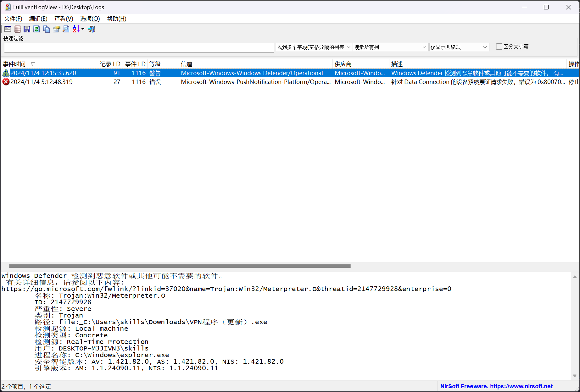Sort by 记录 ID column header
580x392 pixels.
click(x=110, y=64)
